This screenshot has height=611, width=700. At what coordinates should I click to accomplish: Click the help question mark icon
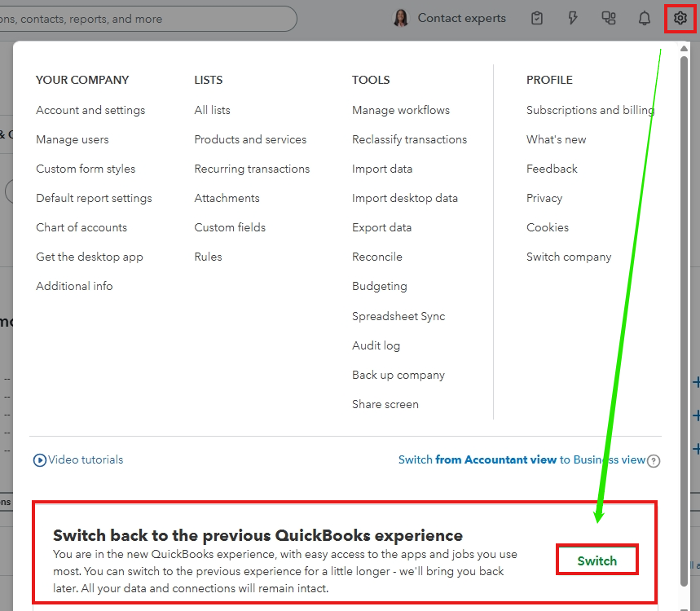[x=653, y=461]
